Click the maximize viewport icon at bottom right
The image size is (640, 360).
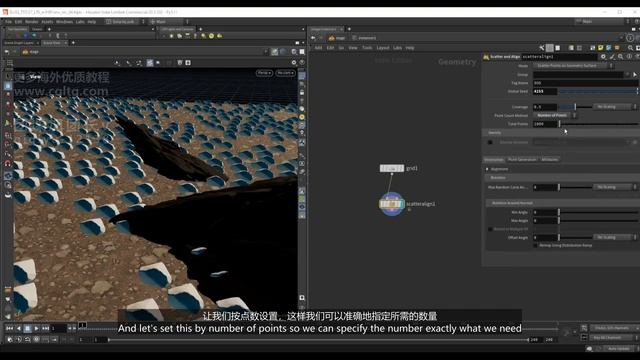tap(302, 298)
